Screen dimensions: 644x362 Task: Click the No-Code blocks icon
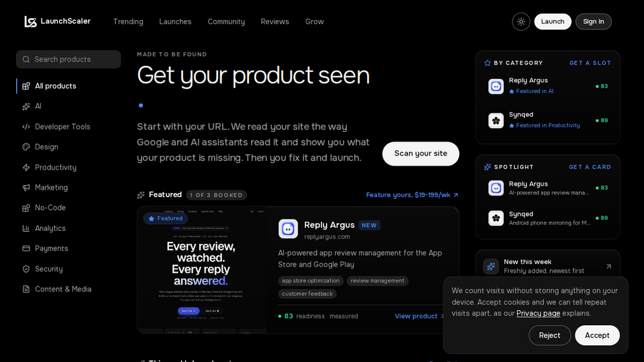26,208
